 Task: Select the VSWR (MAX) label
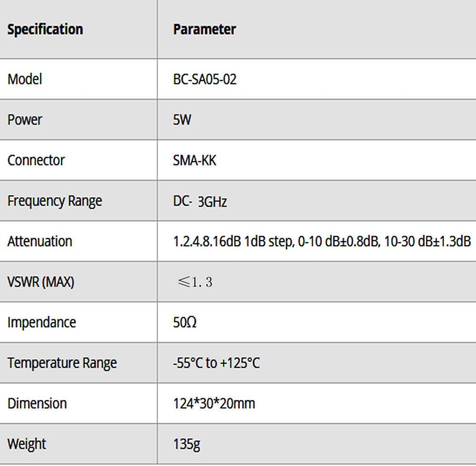pyautogui.click(x=41, y=282)
